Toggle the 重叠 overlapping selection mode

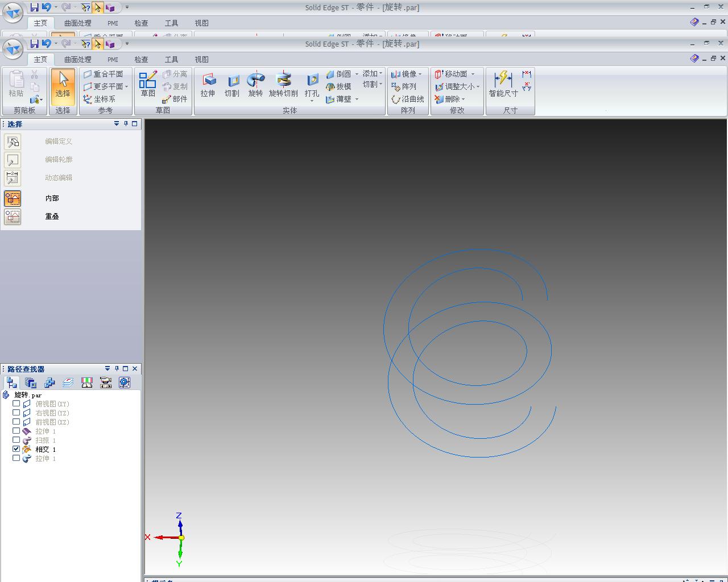13,217
